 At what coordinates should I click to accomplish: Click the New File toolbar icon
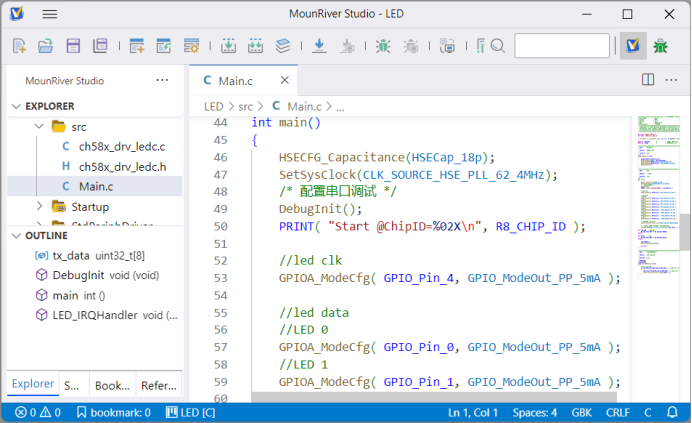(x=19, y=46)
